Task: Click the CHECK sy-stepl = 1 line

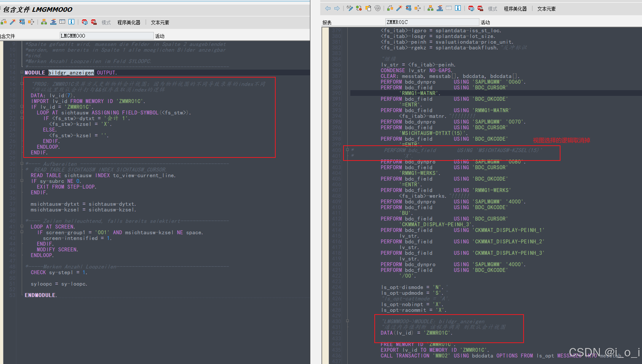Action: pos(59,272)
